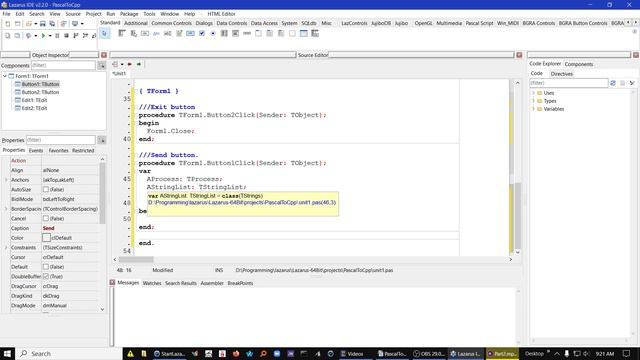Click the Open file toolbar icon
The height and width of the screenshot is (360, 640).
(x=29, y=24)
